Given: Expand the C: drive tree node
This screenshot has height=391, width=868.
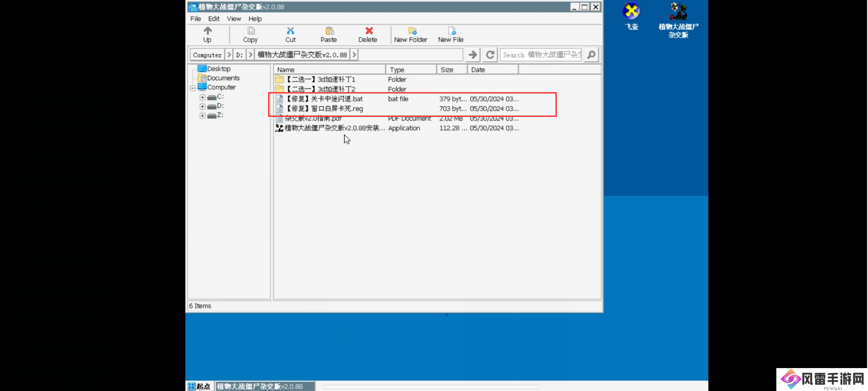Looking at the screenshot, I should click(x=202, y=97).
